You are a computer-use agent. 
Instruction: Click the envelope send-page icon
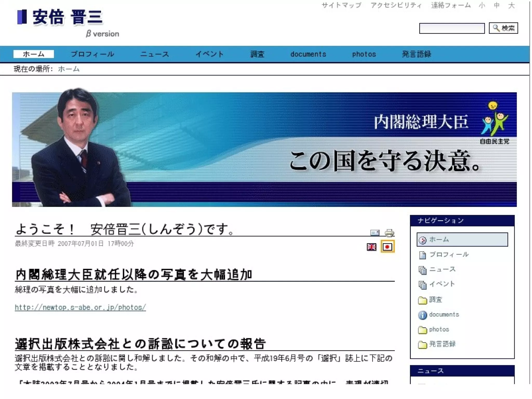(375, 233)
